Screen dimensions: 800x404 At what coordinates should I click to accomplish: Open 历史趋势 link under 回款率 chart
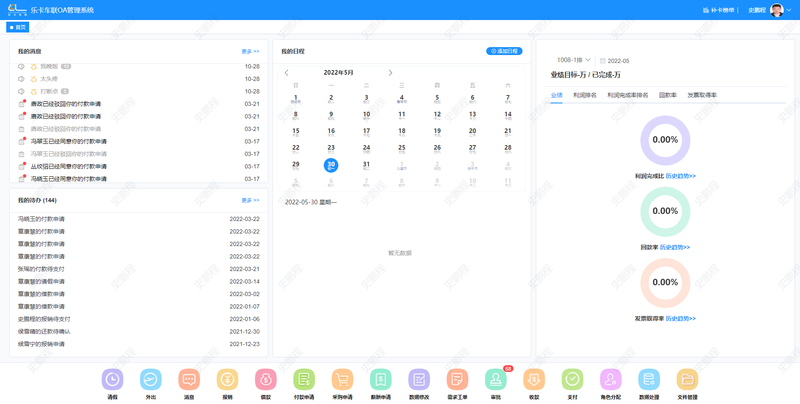[677, 247]
